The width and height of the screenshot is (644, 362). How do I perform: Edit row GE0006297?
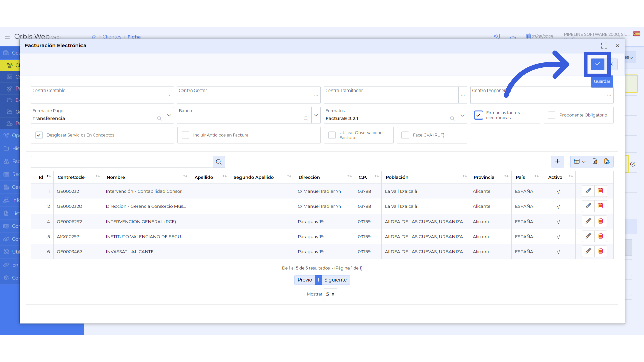click(588, 221)
